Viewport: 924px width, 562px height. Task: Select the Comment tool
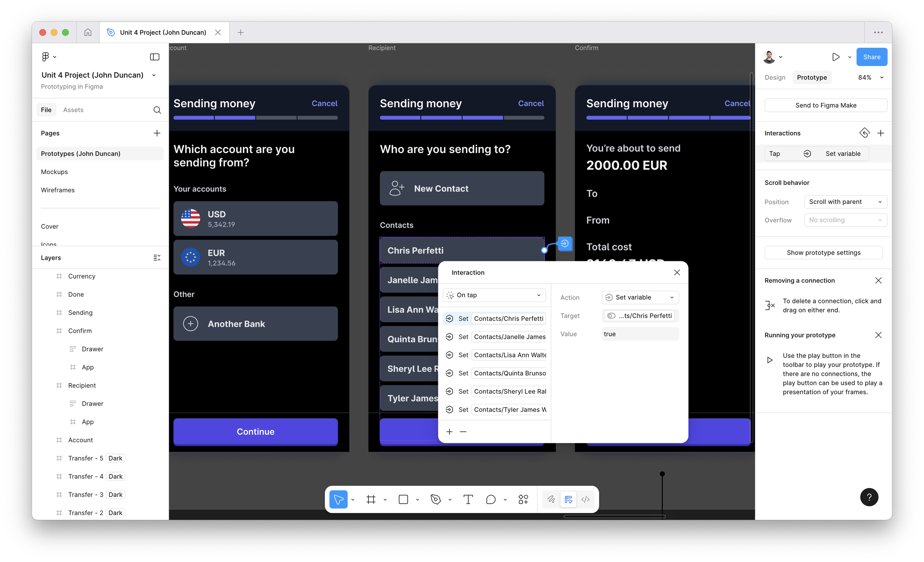pyautogui.click(x=490, y=500)
